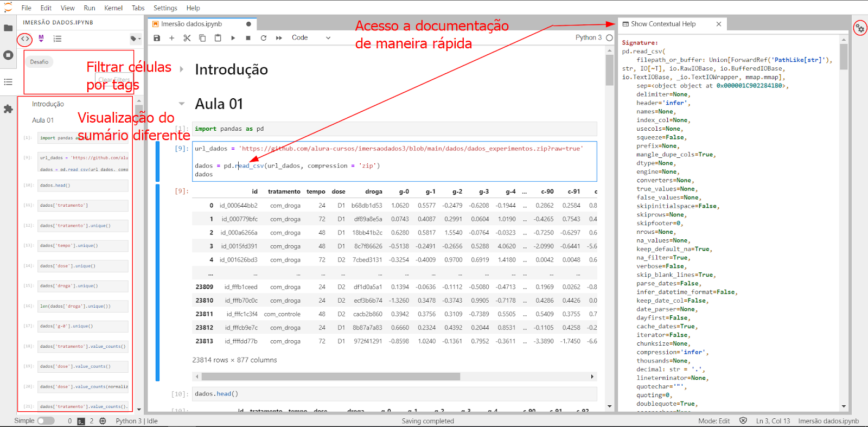868x427 pixels.
Task: Click the dataframe scroll right arrow
Action: pyautogui.click(x=592, y=377)
